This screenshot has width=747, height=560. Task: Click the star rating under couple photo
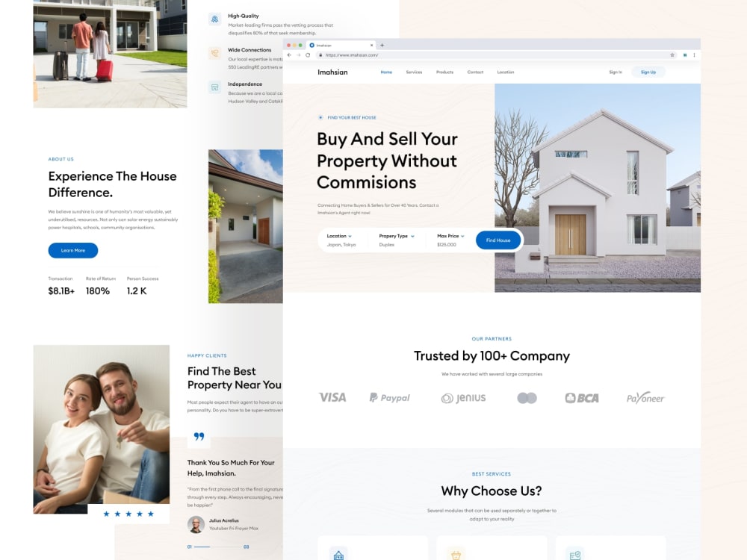pos(128,514)
